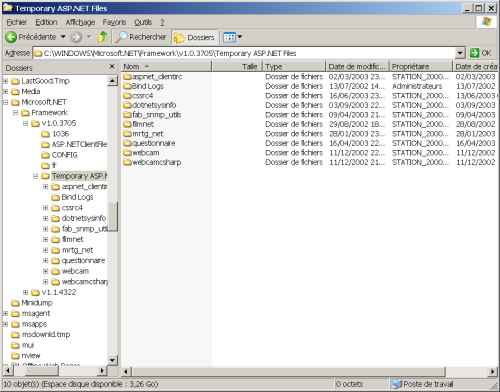Click folder tree vertical scrollbar down arrow

tap(112, 360)
